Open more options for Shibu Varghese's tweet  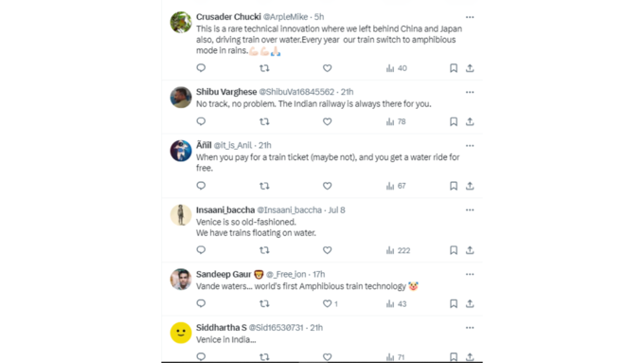[470, 92]
